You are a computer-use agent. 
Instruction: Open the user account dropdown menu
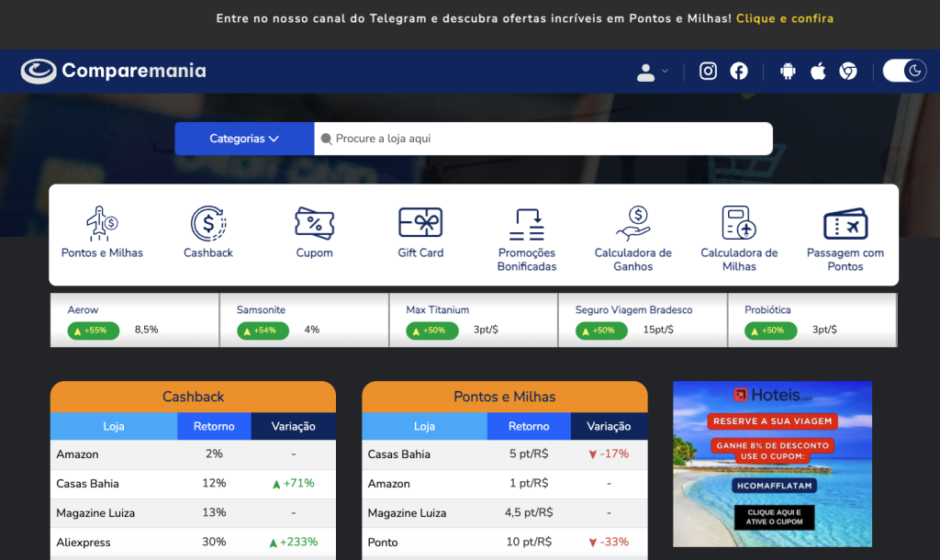click(x=652, y=72)
